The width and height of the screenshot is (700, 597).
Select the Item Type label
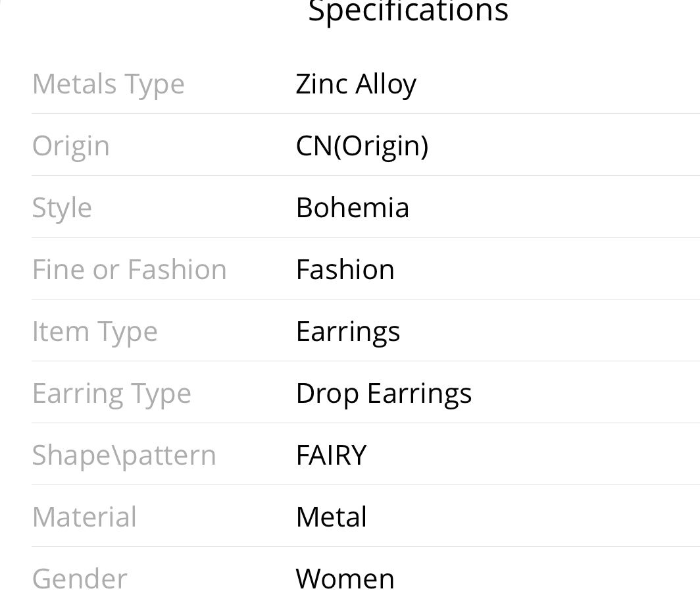(x=95, y=332)
